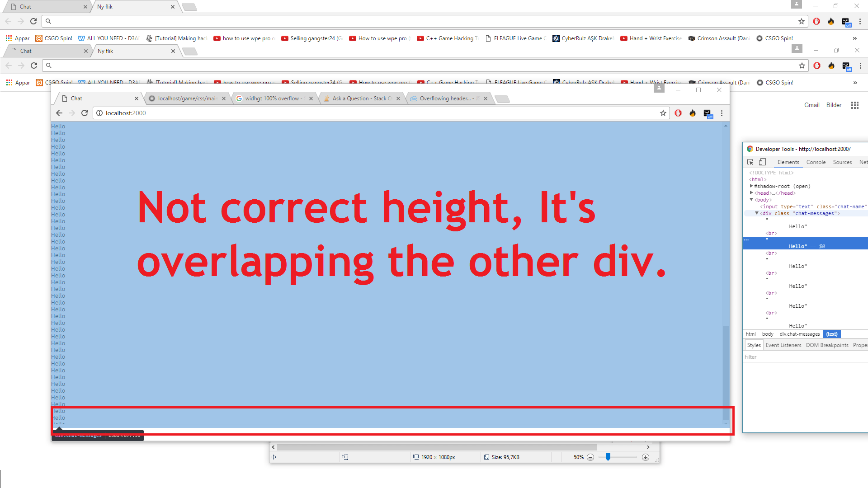Screen dimensions: 868x488
Task: Click the zoom in plus button
Action: pyautogui.click(x=646, y=457)
